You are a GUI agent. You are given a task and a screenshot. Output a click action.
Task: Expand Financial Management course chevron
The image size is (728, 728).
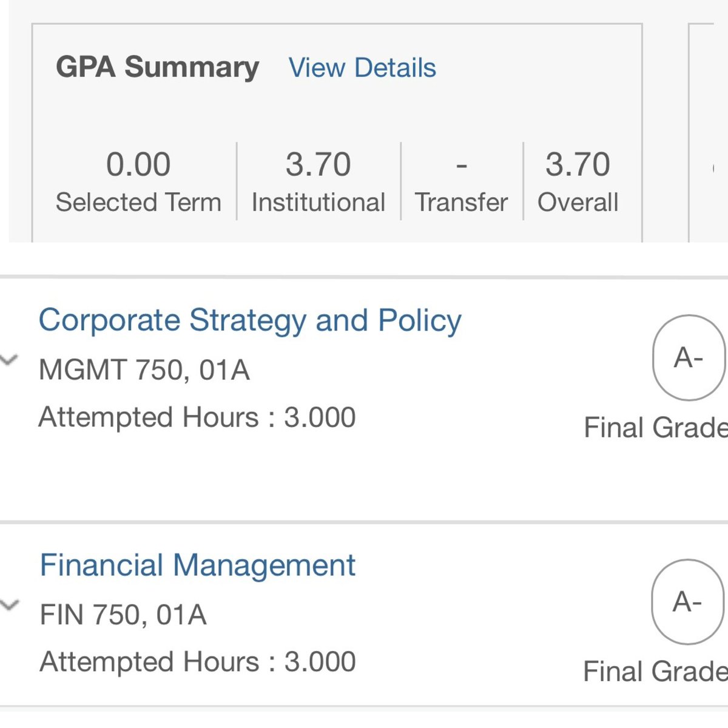coord(9,605)
